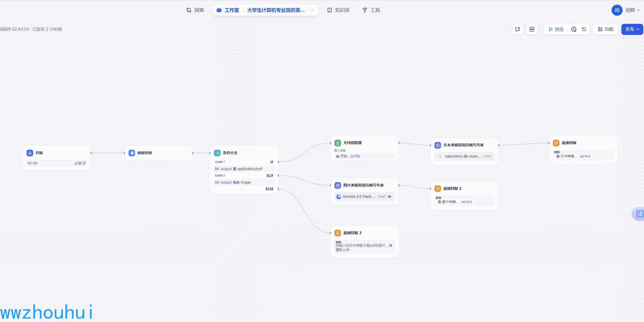Open the run history clock icon
This screenshot has width=644, height=322.
point(574,29)
